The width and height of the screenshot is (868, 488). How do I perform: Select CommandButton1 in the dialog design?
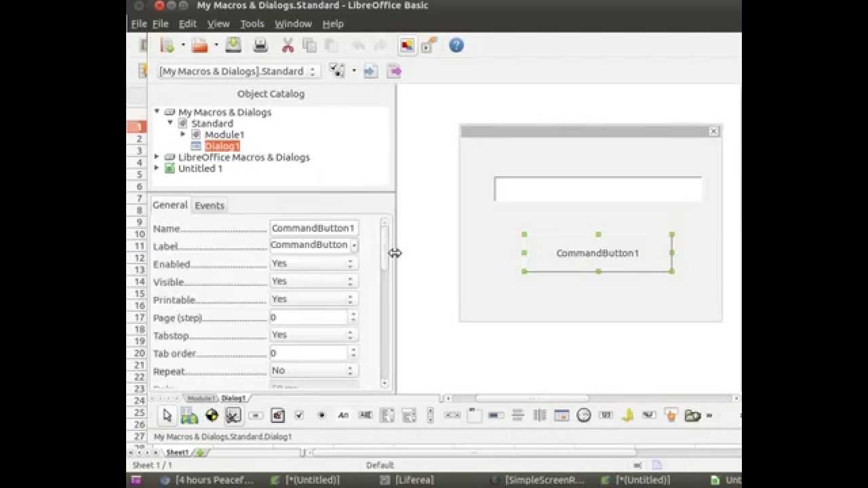tap(598, 253)
